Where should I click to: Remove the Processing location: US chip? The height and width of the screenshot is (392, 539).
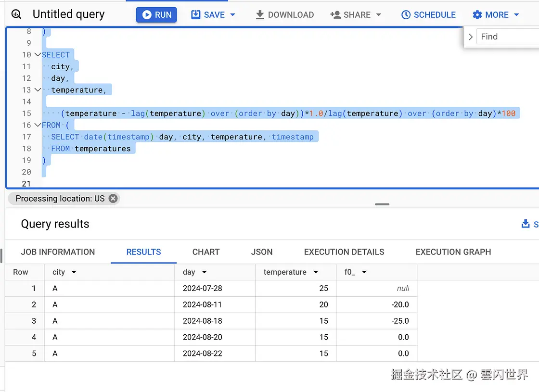click(113, 199)
